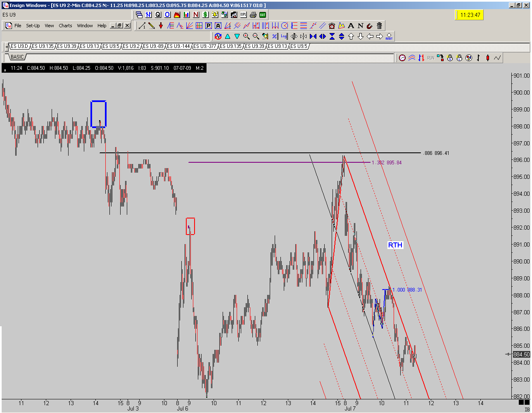The height and width of the screenshot is (413, 532).
Task: Toggle the percent scale button
Action: coord(275,36)
